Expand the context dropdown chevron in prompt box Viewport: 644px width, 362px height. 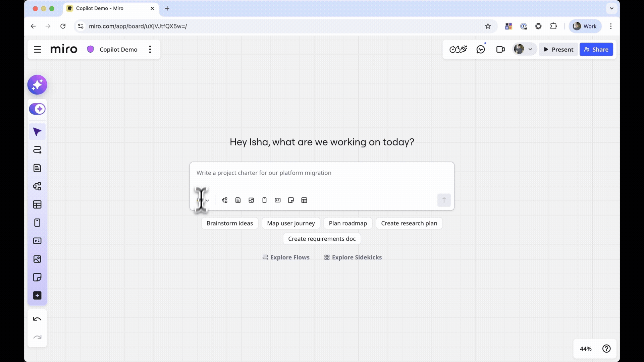tap(207, 200)
